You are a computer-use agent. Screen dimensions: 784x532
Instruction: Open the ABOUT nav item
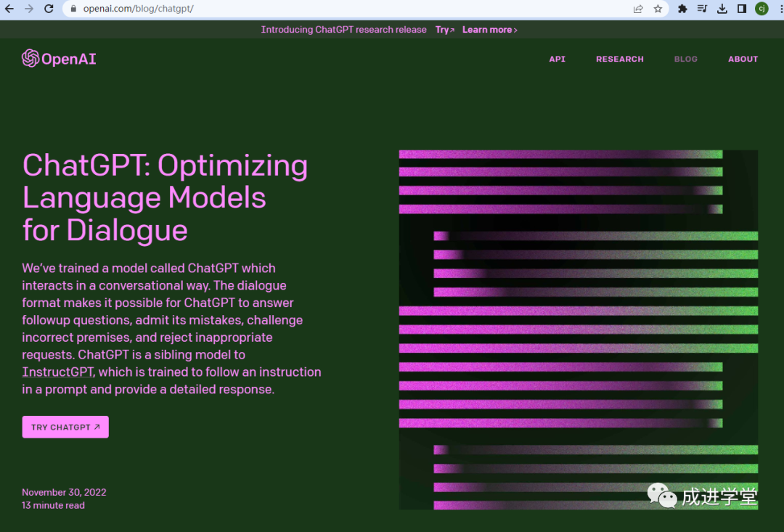[x=743, y=59]
